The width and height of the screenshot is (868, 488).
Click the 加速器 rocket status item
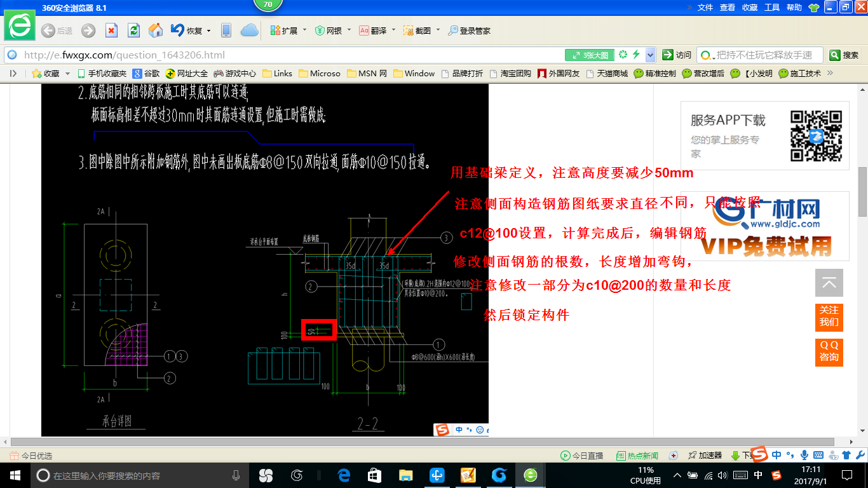705,456
